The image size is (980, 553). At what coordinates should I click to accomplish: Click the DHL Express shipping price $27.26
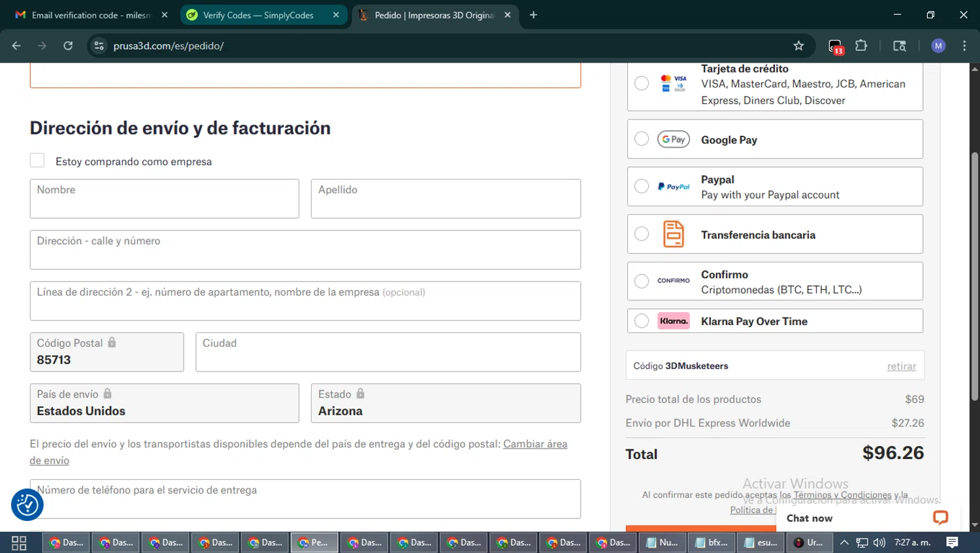(907, 423)
